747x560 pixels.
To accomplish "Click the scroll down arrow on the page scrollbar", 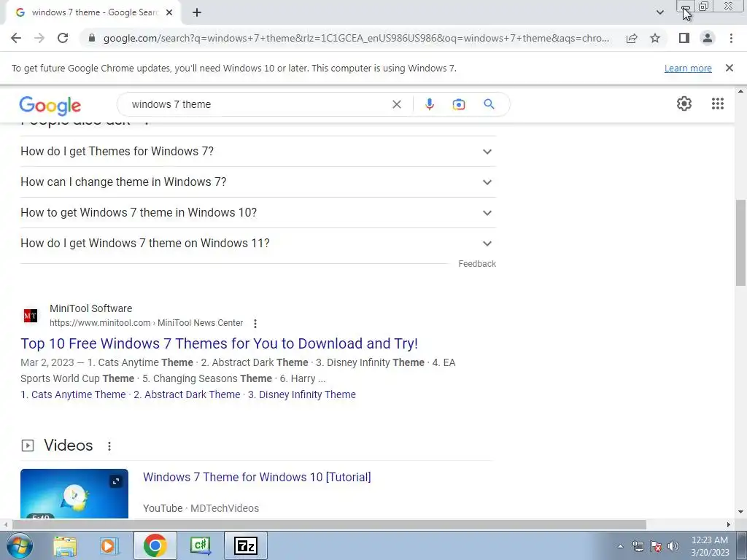I will tap(741, 513).
